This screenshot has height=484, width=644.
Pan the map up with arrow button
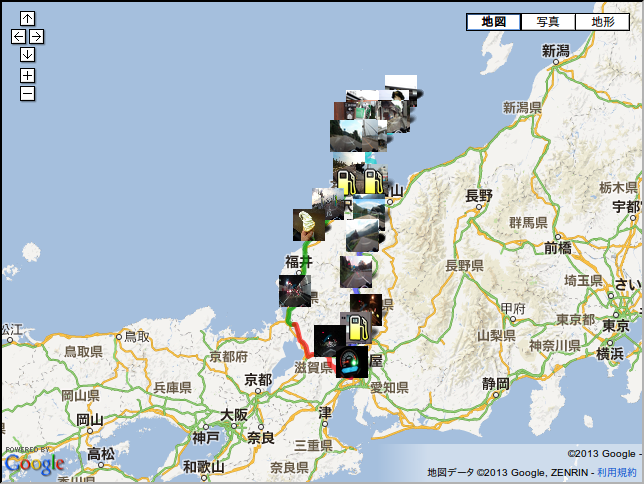[x=27, y=18]
